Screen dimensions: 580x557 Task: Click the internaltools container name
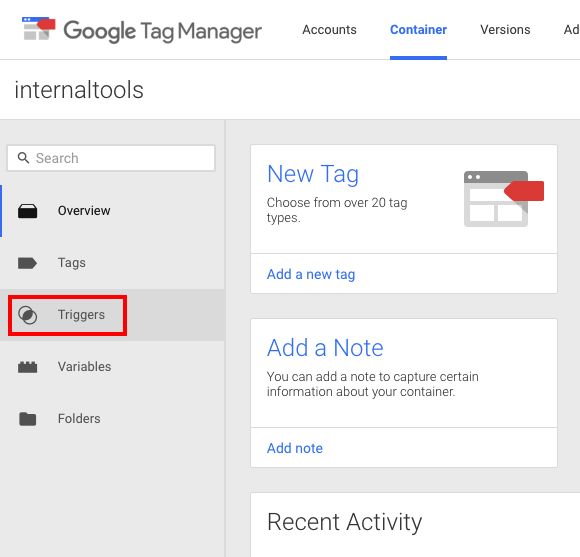[79, 90]
